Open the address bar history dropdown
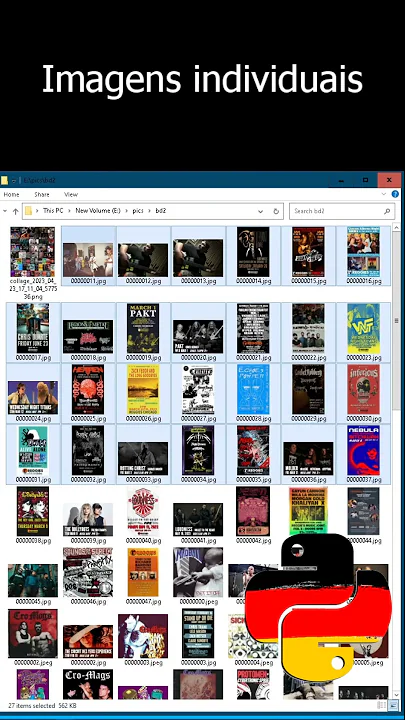The width and height of the screenshot is (405, 720). (x=260, y=211)
